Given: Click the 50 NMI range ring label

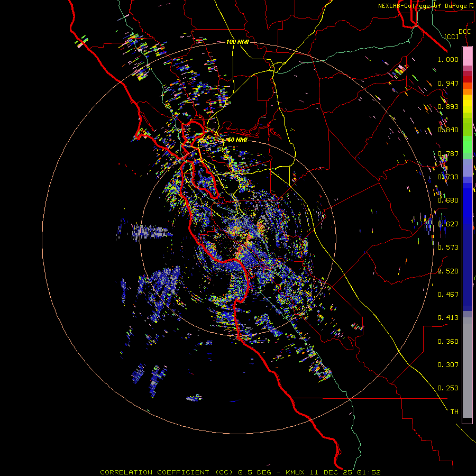Looking at the screenshot, I should pos(237,140).
